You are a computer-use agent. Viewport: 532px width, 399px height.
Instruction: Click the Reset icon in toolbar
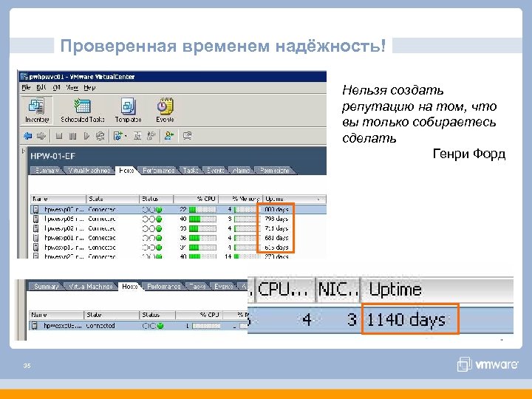pyautogui.click(x=100, y=136)
